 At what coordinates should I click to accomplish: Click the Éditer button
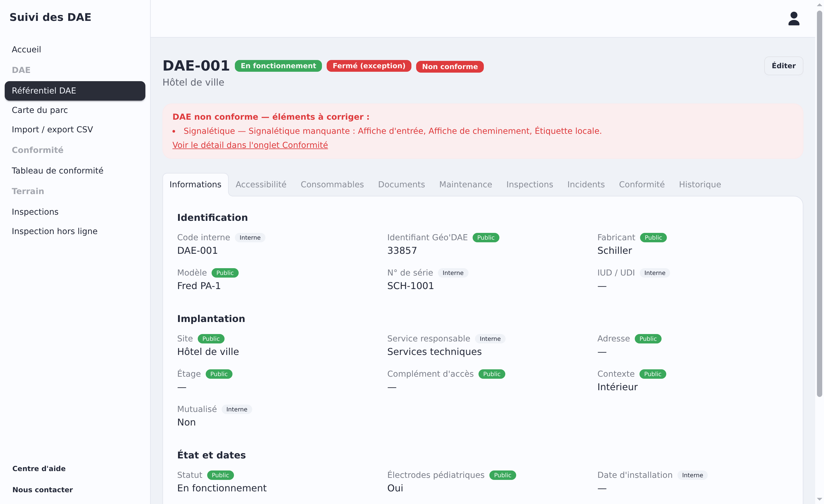point(783,66)
